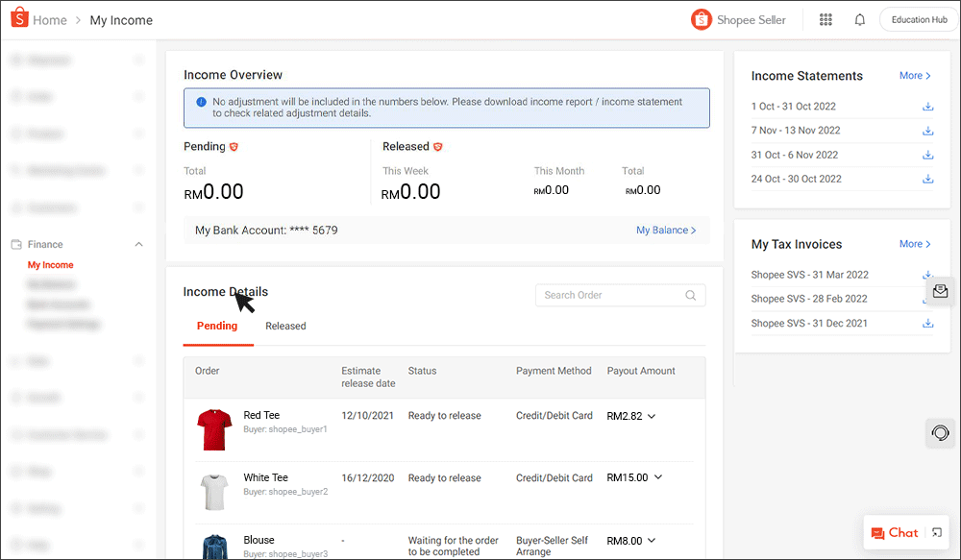Download the Shopee SVS - 31 Dec 2021 invoice

[x=928, y=324]
